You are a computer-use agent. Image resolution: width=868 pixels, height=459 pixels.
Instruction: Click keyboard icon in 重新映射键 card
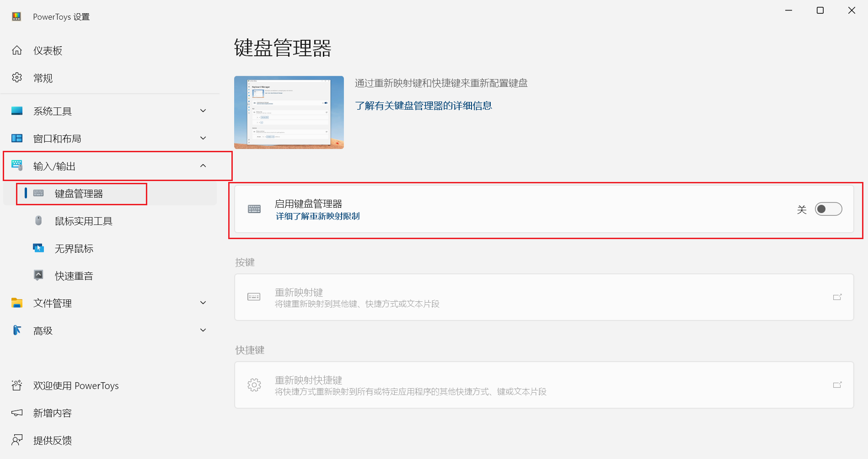254,297
